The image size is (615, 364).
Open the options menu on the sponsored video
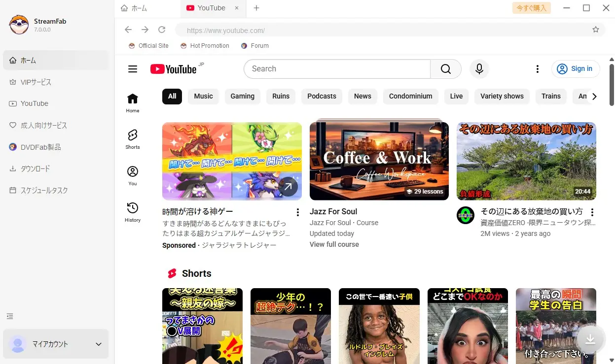pos(297,211)
